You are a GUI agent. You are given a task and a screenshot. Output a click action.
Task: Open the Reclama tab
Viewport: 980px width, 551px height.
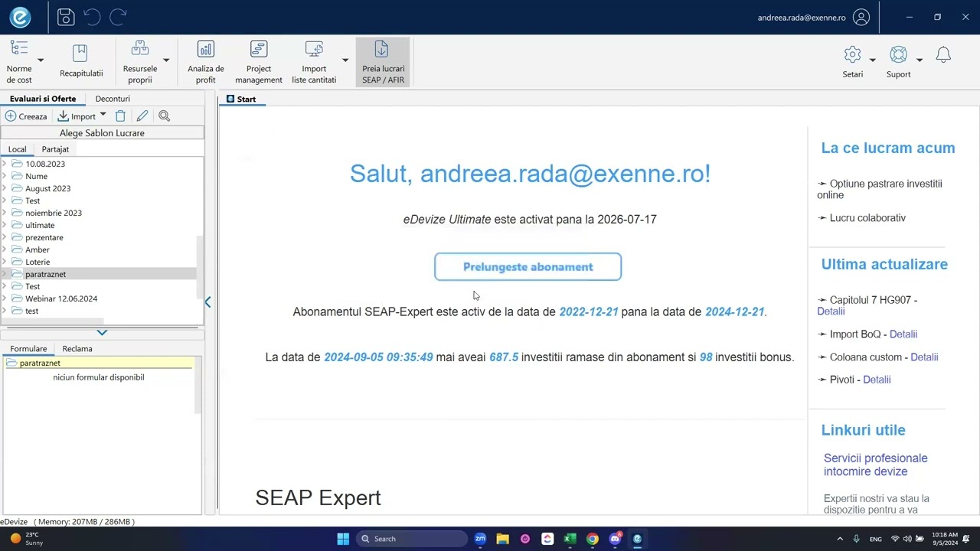point(77,349)
